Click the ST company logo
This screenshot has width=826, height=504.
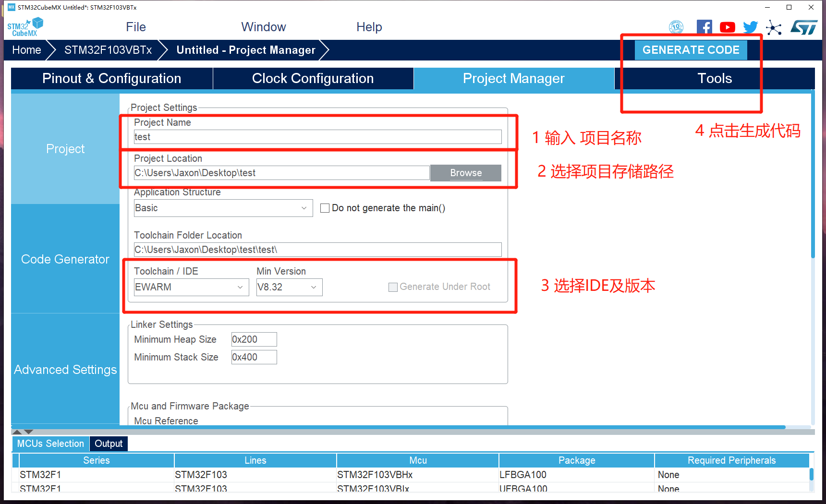tap(804, 27)
